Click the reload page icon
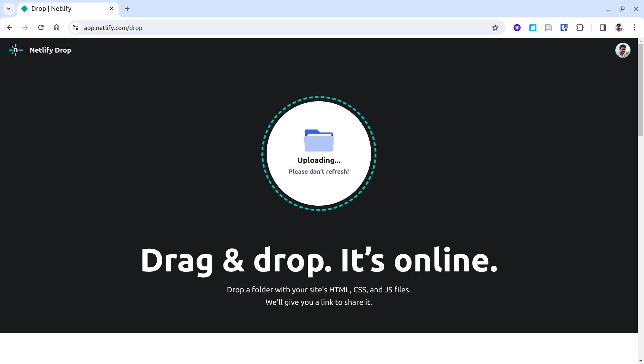 (41, 27)
